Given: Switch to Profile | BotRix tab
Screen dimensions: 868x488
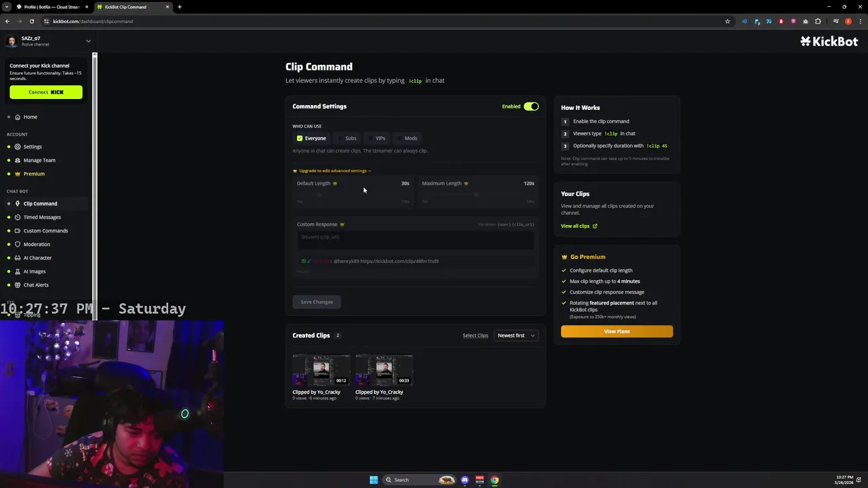Looking at the screenshot, I should coord(52,7).
